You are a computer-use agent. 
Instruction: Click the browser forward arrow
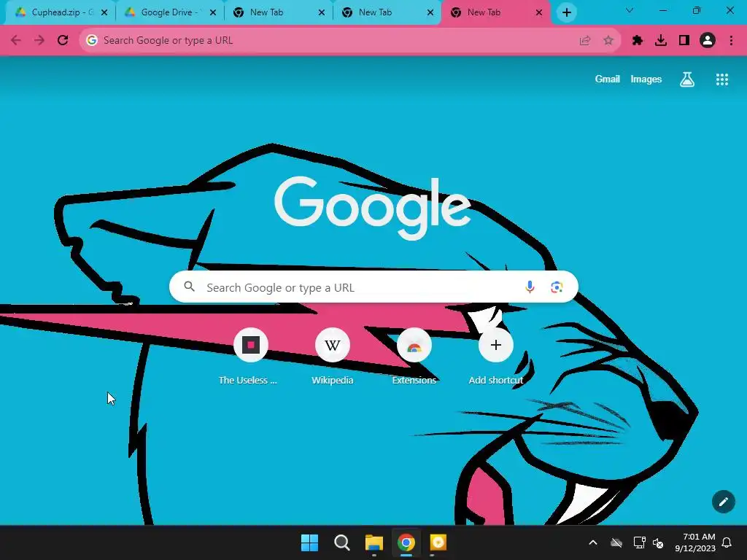pos(39,41)
